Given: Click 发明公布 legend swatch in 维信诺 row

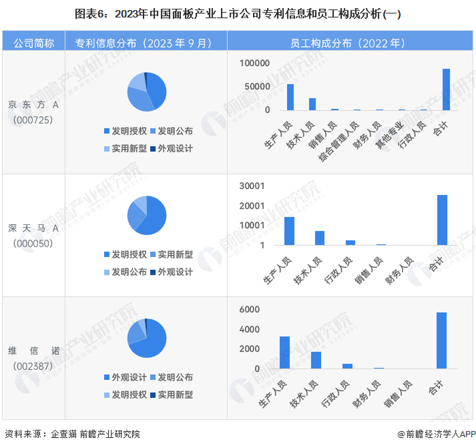Looking at the screenshot, I should coord(153,377).
